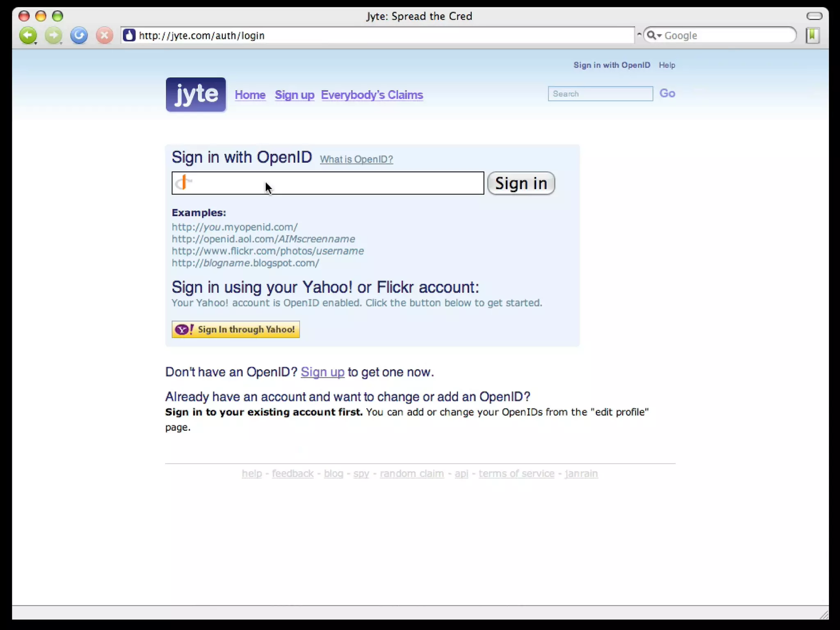Open the footer api link
840x630 pixels.
(x=461, y=474)
